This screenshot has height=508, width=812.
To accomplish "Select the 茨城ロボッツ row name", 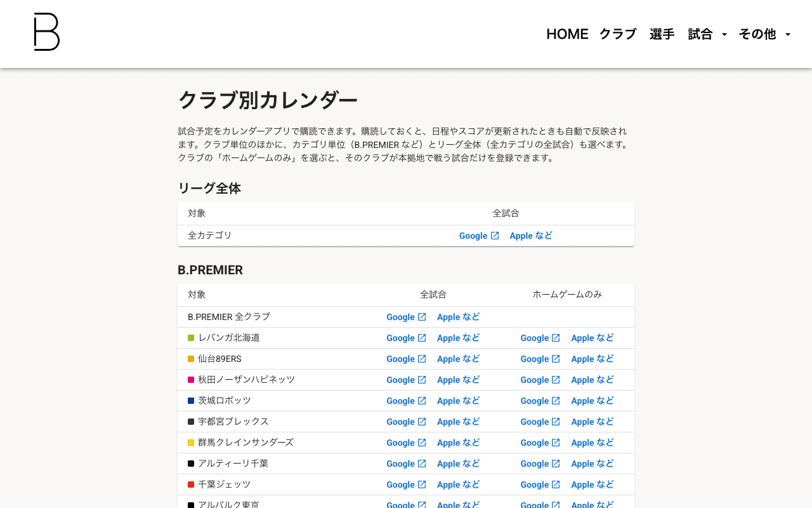I will [225, 401].
